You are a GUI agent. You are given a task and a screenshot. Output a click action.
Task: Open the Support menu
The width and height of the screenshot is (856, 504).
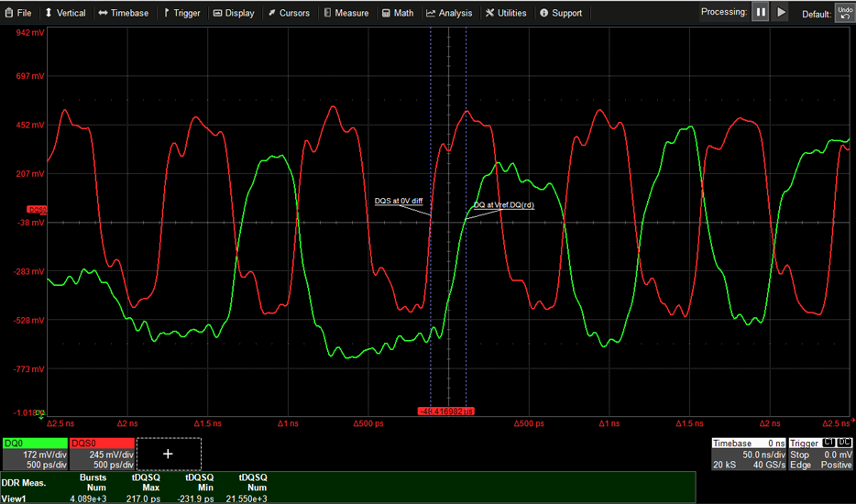pos(561,13)
